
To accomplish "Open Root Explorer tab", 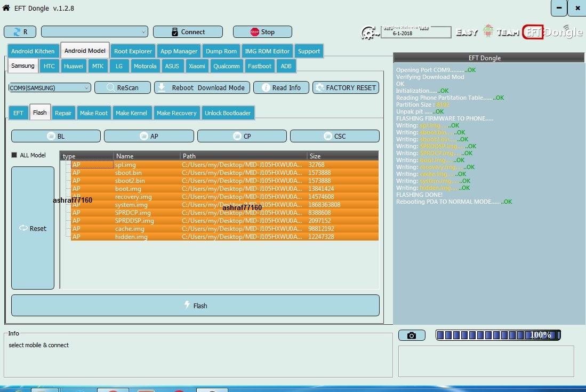I will click(133, 51).
